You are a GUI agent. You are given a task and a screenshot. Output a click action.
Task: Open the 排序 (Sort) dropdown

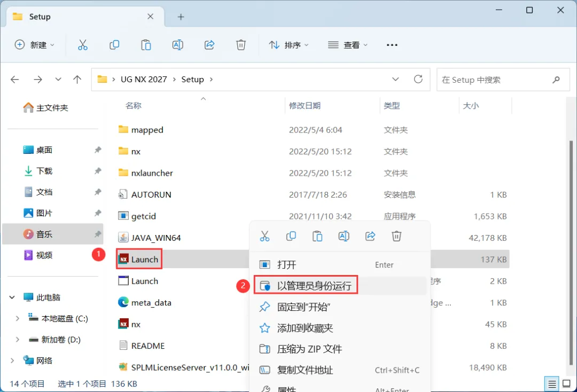tap(289, 45)
